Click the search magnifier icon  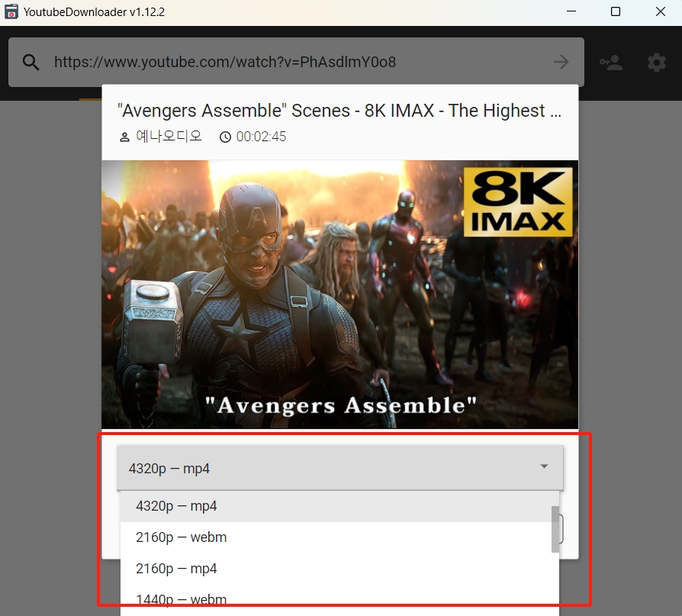coord(31,63)
